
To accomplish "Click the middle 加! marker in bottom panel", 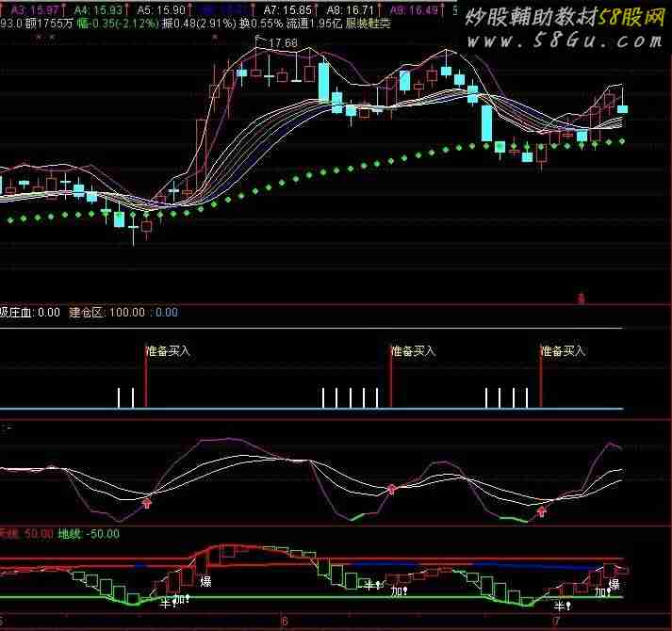I will click(399, 591).
